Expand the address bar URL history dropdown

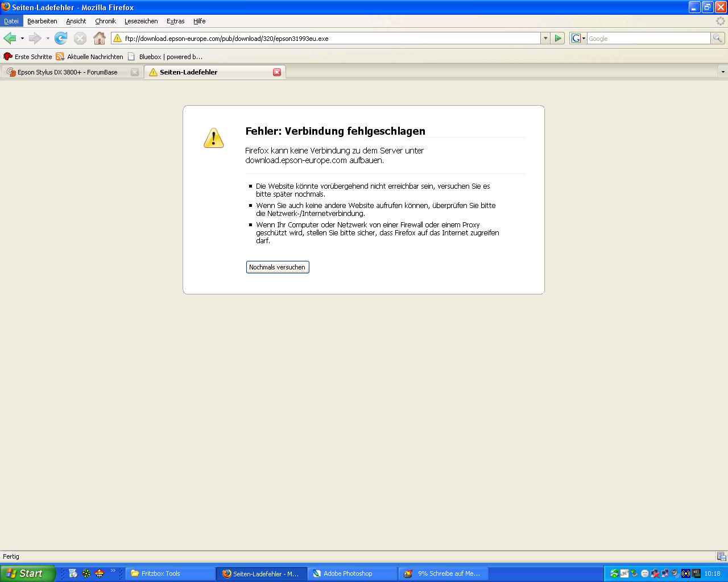[545, 38]
